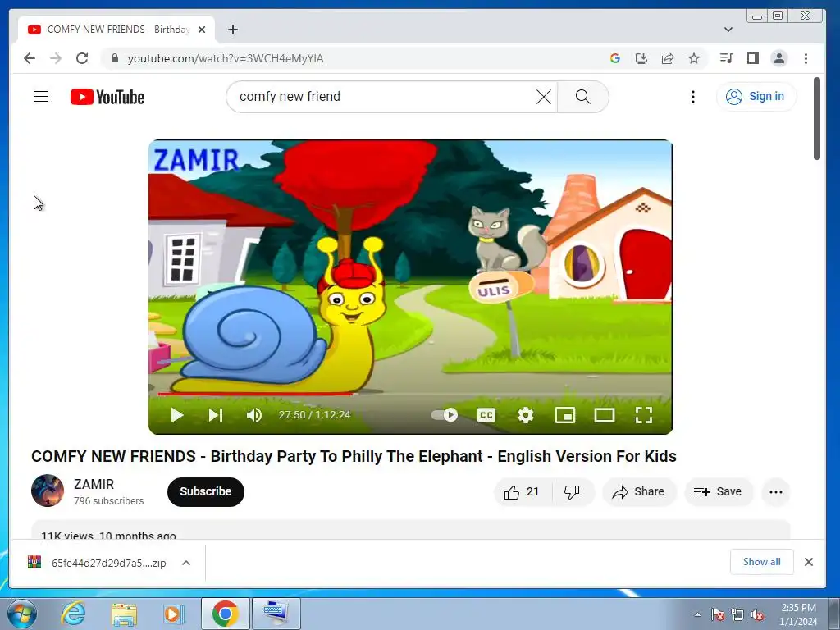Open Windows Media Player from taskbar
Viewport: 840px width, 630px height.
click(x=174, y=614)
